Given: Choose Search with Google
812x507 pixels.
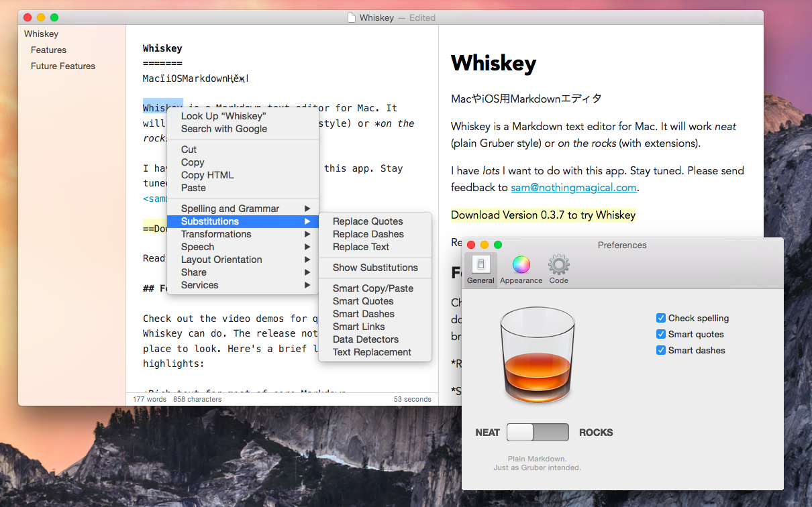Looking at the screenshot, I should click(242, 129).
